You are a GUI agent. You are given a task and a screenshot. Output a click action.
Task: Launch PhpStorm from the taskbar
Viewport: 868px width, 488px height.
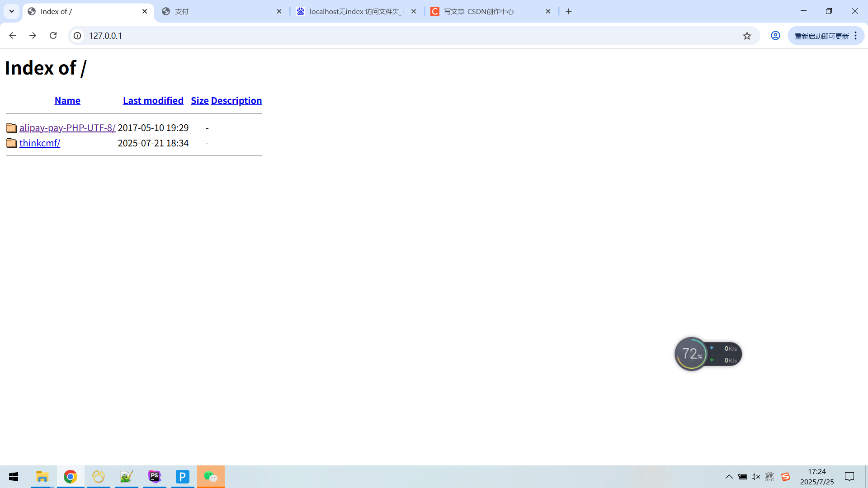[x=155, y=477]
